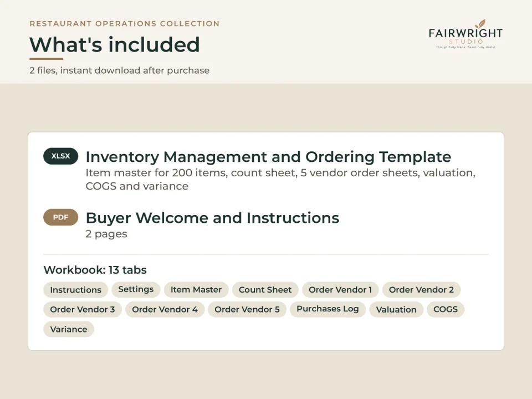Click the 'Inventory Management and Ordering Template' title
This screenshot has width=532, height=399.
[268, 157]
